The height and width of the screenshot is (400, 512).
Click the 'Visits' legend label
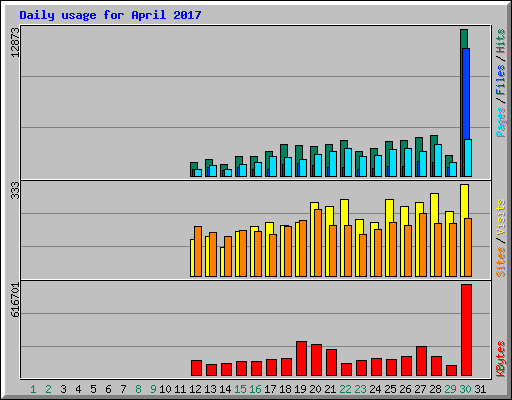(500, 217)
